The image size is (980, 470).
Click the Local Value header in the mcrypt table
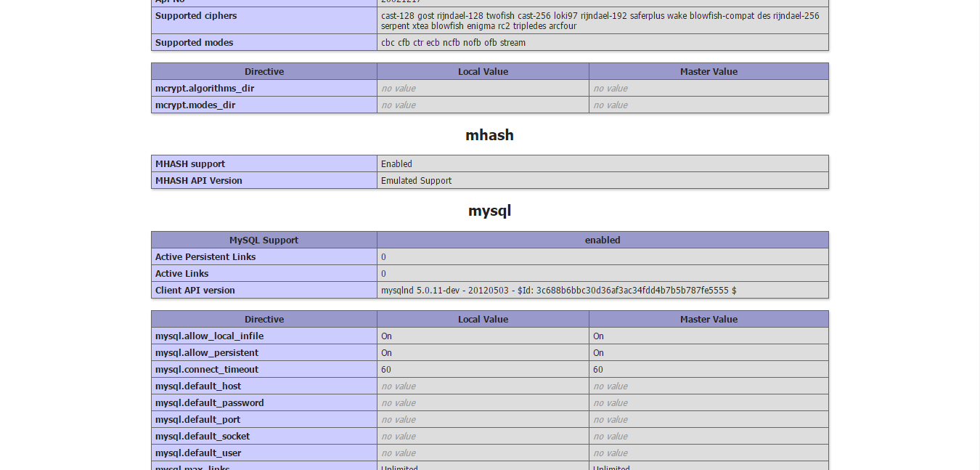(x=483, y=71)
